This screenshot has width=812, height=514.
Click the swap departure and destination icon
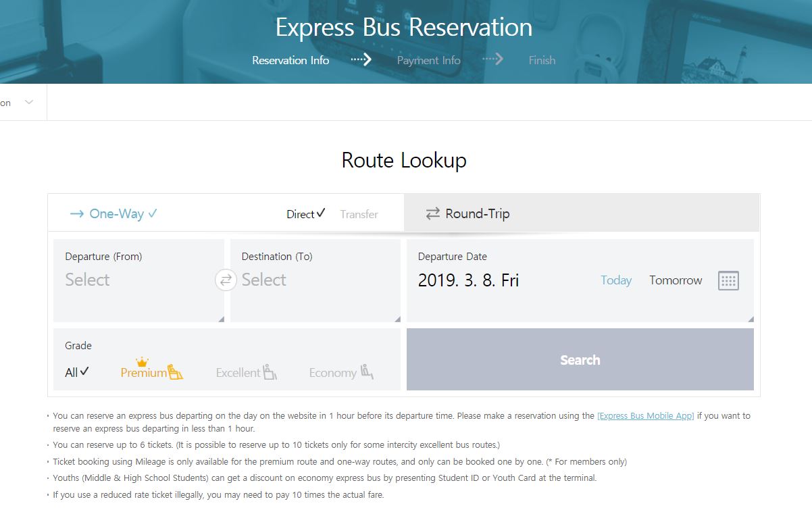[x=226, y=280]
